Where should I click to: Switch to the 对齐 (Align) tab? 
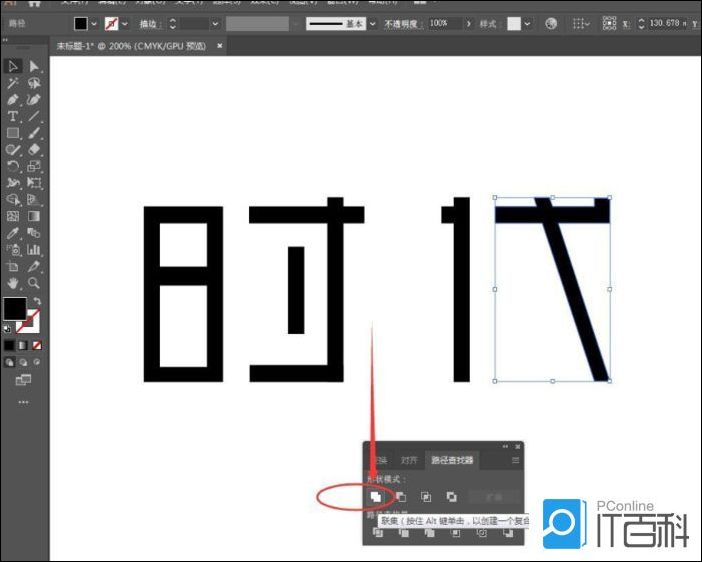[409, 460]
